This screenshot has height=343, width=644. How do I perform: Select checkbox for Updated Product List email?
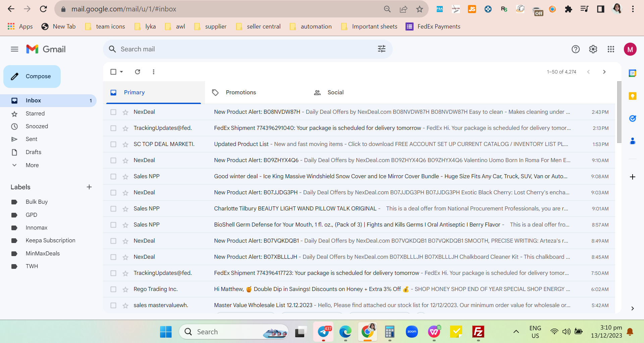tap(113, 144)
